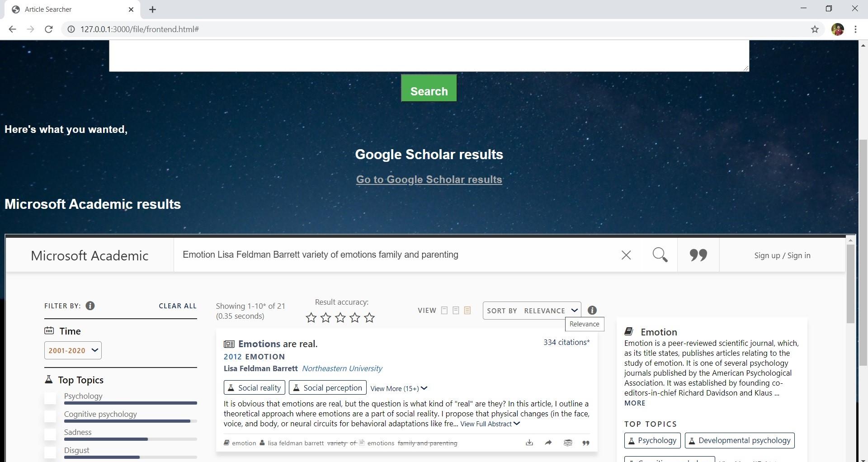Open the citation list quotes icon in the header
868x462 pixels.
[698, 255]
